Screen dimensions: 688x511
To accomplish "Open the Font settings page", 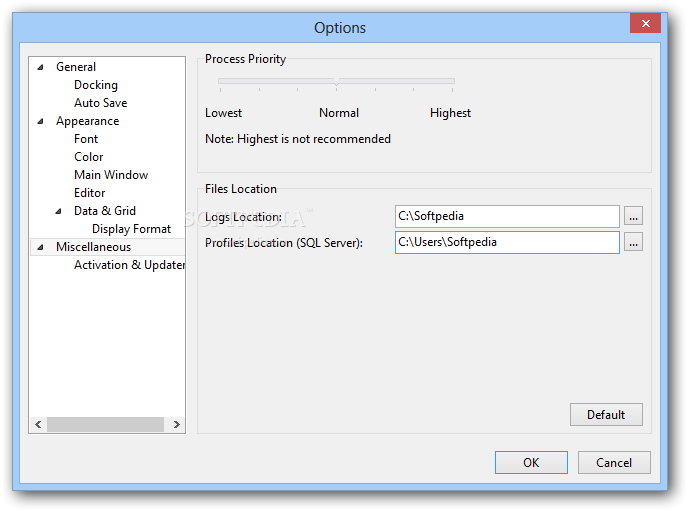I will pyautogui.click(x=86, y=139).
